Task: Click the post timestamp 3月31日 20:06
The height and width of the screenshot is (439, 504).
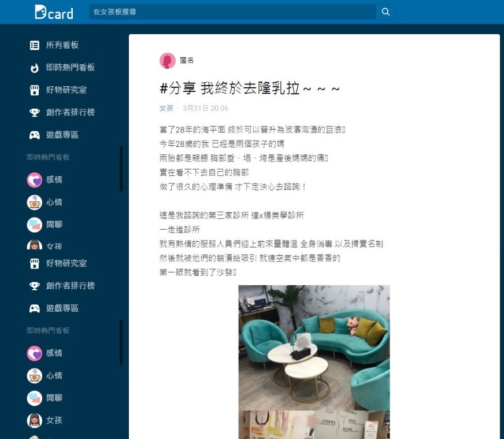Action: (205, 108)
